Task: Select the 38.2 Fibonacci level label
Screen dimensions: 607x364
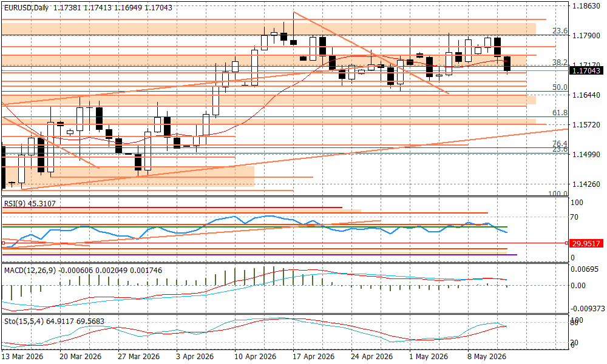Action: (560, 62)
